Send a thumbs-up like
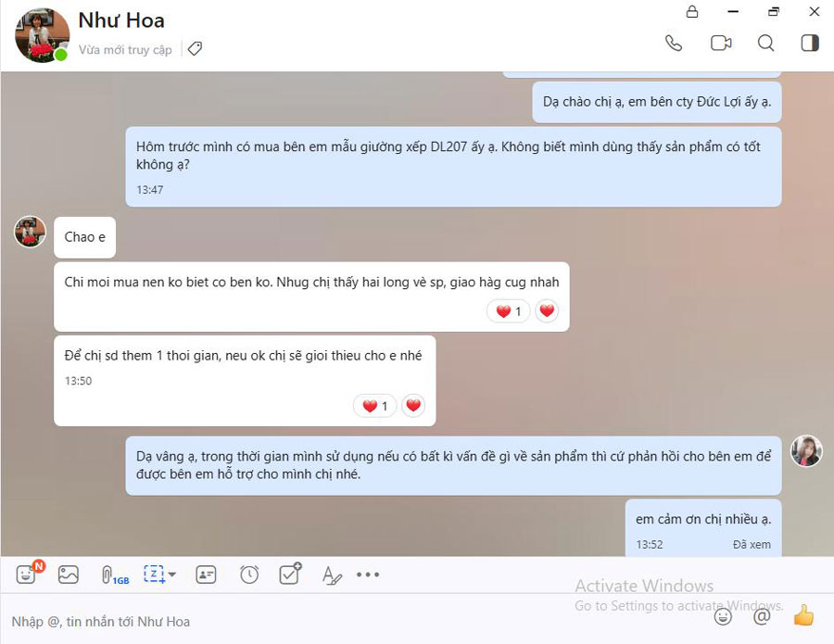The image size is (834, 644). click(803, 615)
